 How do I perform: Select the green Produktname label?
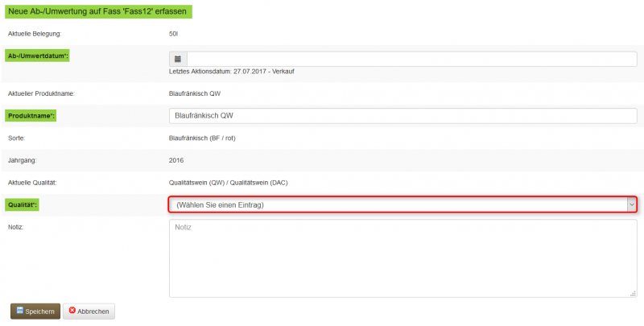coord(31,116)
